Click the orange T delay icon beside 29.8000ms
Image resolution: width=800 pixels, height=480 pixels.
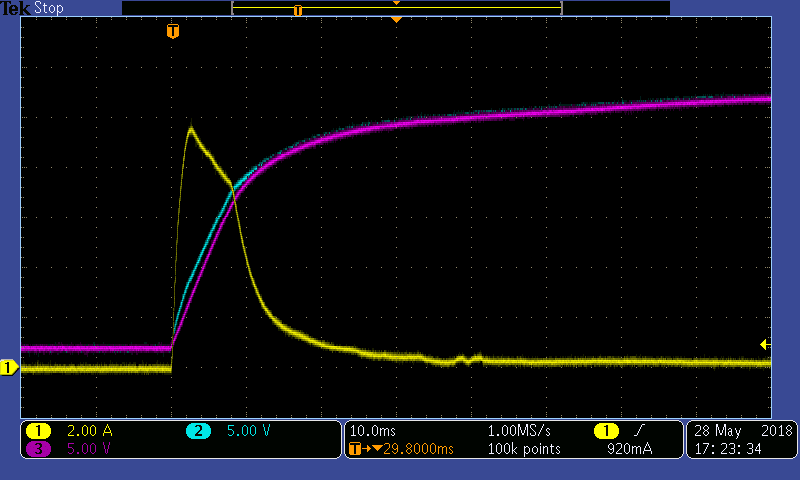click(355, 449)
